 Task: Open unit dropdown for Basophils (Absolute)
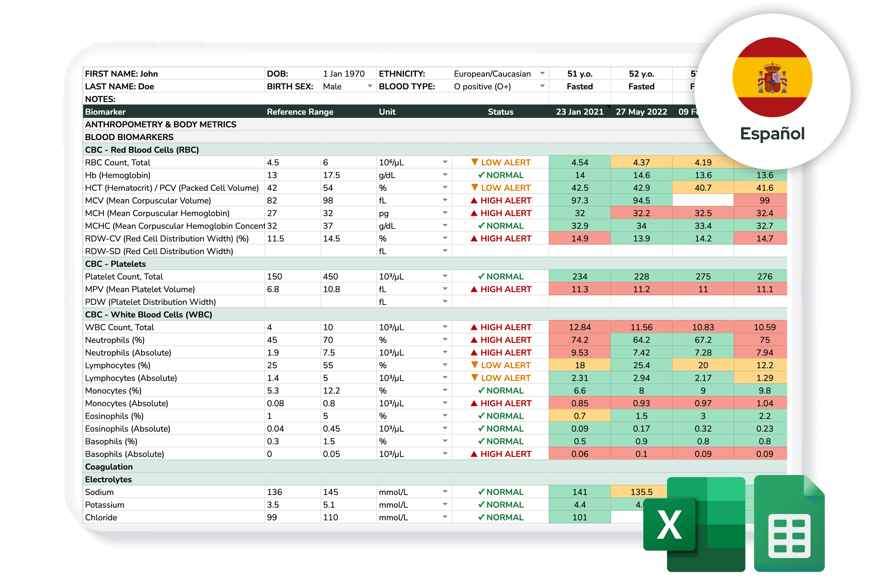click(445, 454)
